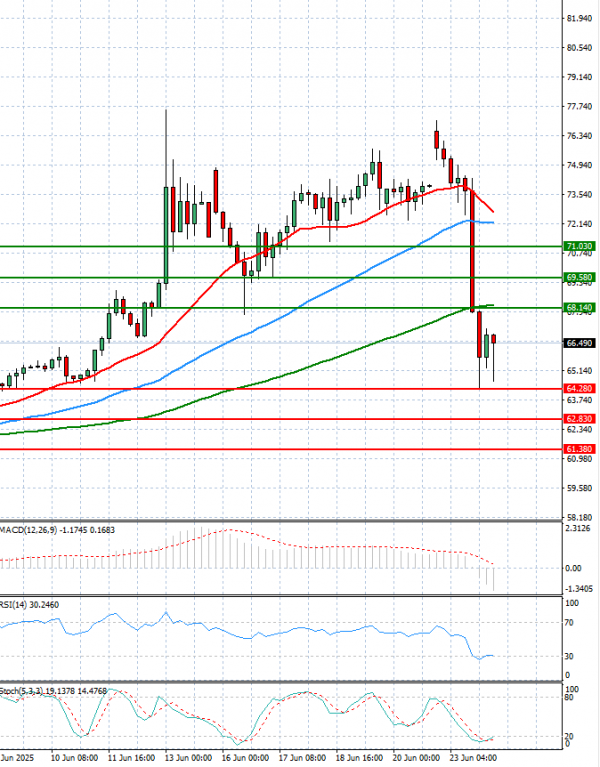Click the MACD zero level 0.00 label
The image size is (600, 767).
tap(574, 568)
